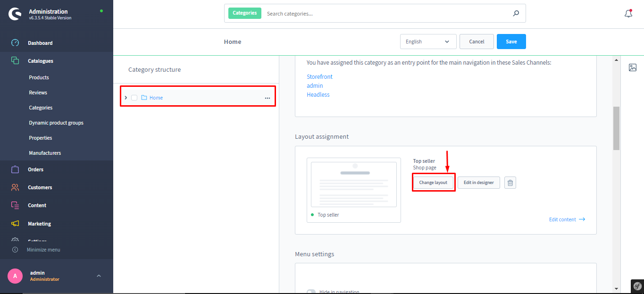Click the Content icon in sidebar
644x294 pixels.
click(15, 205)
